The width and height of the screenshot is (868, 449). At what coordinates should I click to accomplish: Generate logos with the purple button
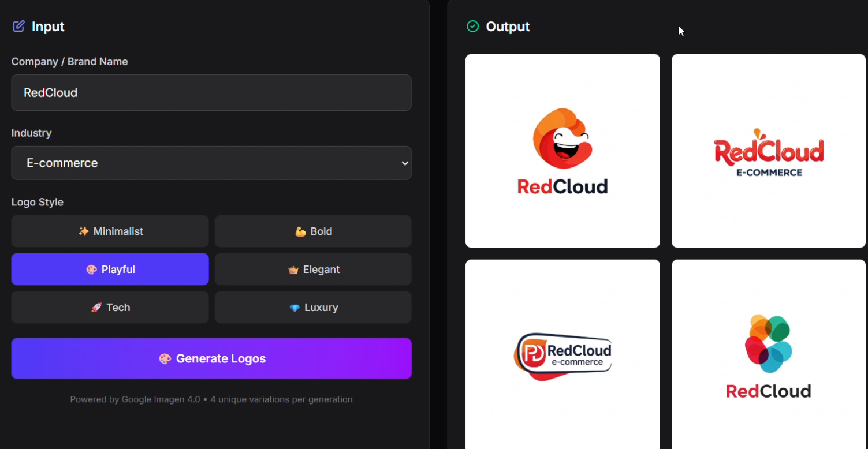point(211,358)
